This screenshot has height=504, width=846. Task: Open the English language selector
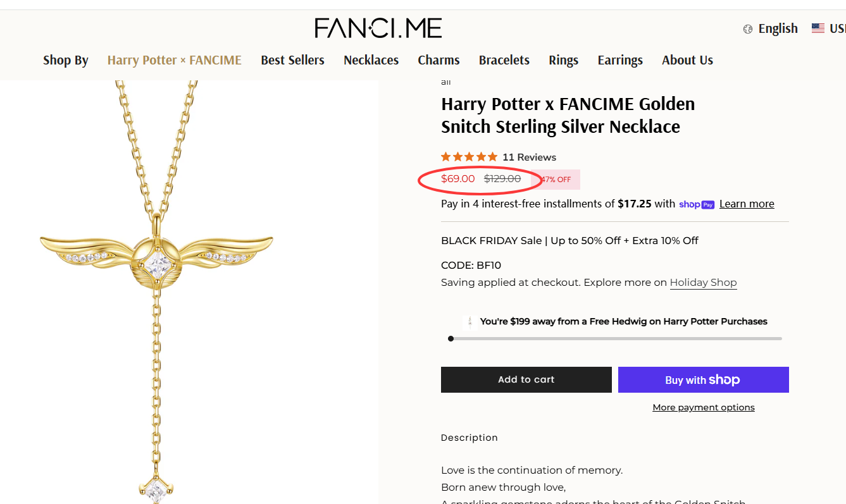(x=778, y=28)
